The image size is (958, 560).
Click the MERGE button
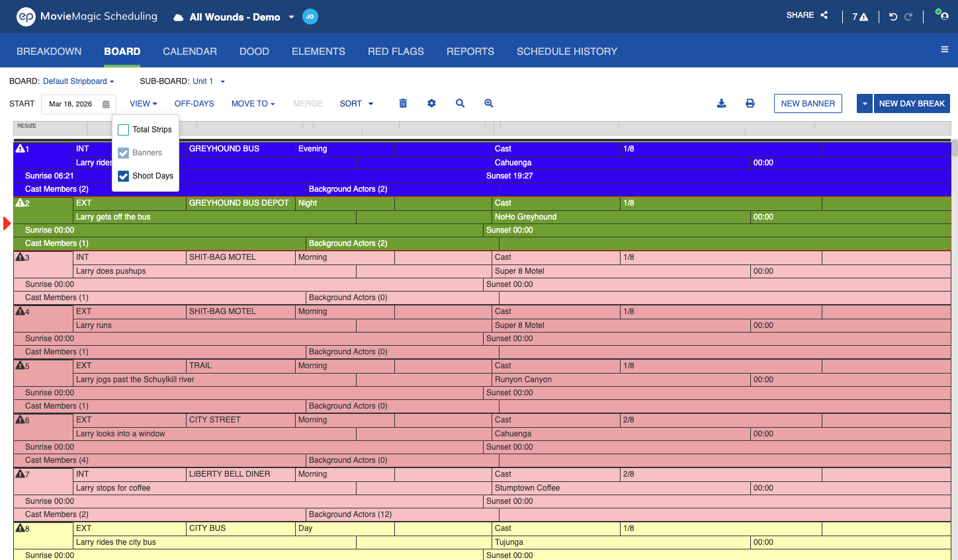pos(308,104)
